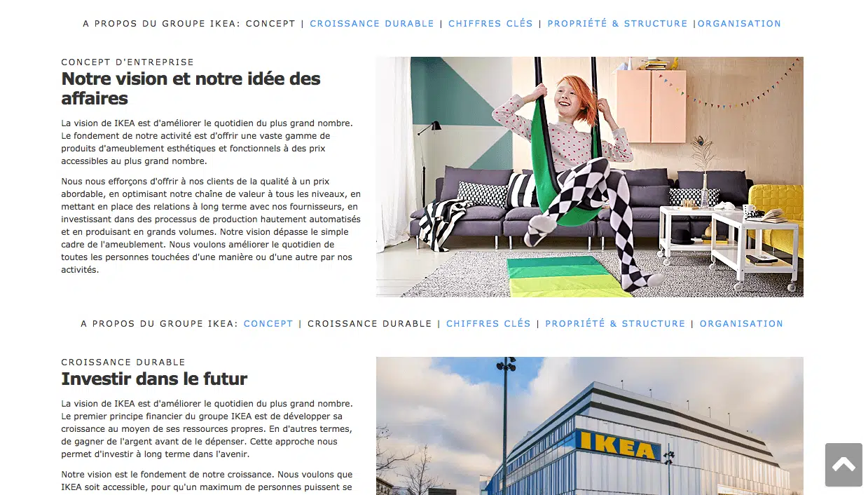This screenshot has height=495, width=868.
Task: Click the Croissance Durable section label above heading
Action: point(123,362)
